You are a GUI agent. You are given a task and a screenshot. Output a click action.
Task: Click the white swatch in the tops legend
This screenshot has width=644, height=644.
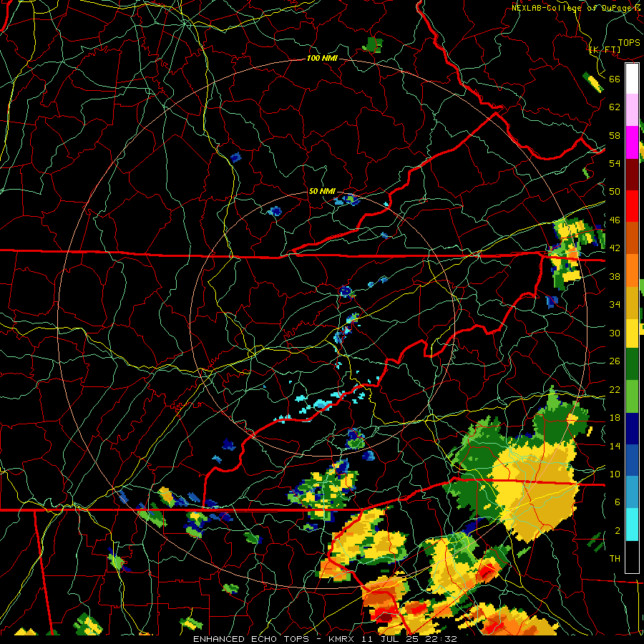pos(632,79)
